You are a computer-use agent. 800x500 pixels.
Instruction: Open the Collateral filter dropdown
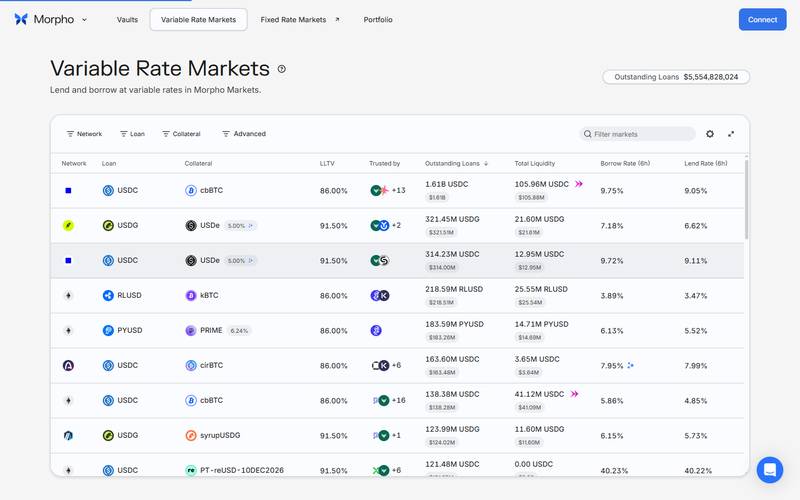pyautogui.click(x=181, y=134)
